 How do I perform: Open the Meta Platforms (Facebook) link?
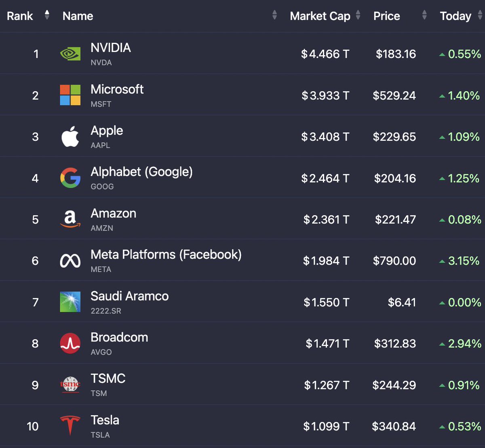tap(166, 254)
